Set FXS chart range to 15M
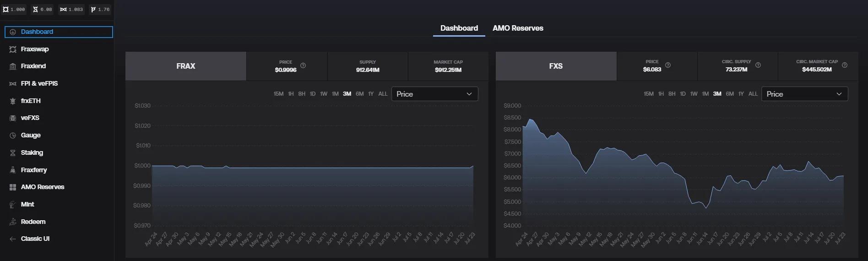868x261 pixels. point(649,94)
